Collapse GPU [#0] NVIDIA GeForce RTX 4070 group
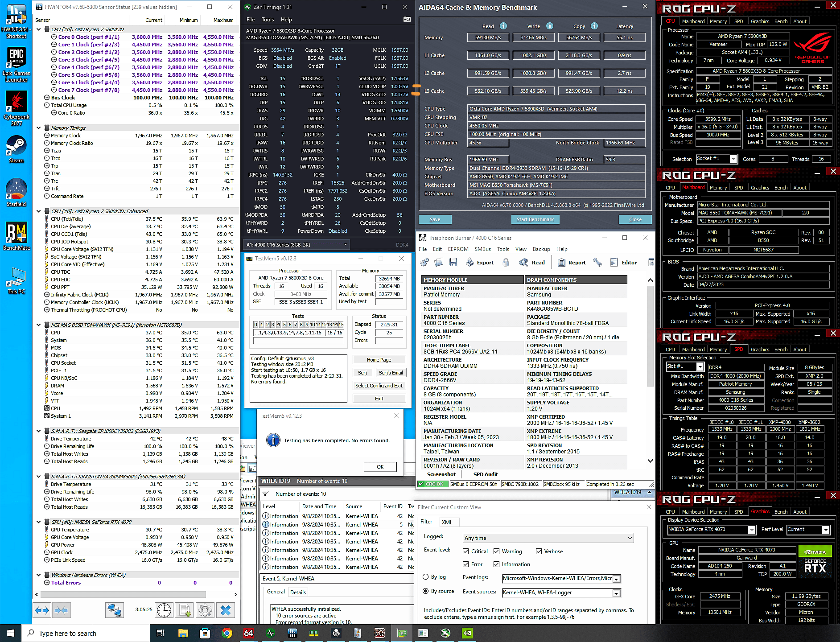 (x=39, y=522)
